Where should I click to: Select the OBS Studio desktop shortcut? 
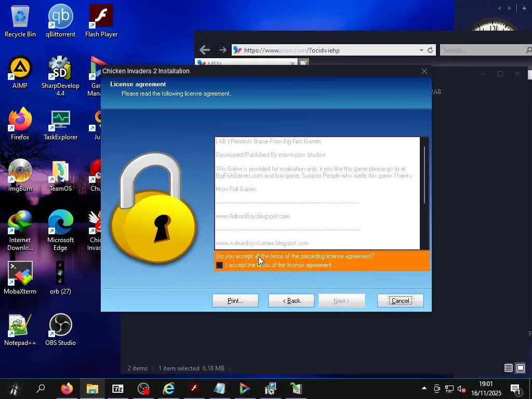click(x=60, y=329)
